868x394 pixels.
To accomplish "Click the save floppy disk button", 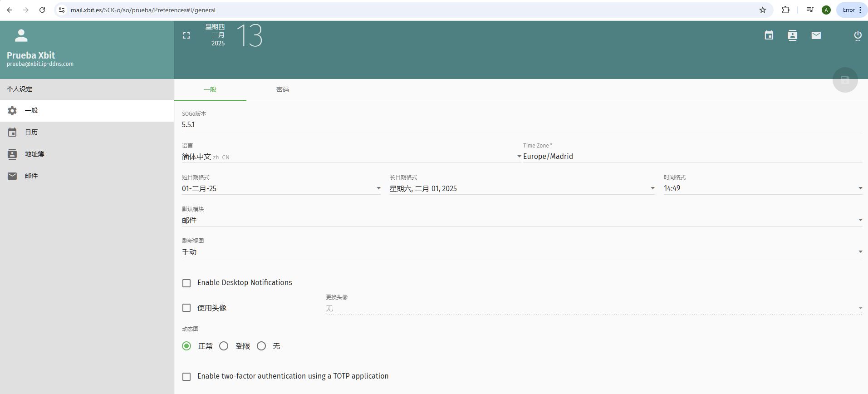I will [x=845, y=80].
